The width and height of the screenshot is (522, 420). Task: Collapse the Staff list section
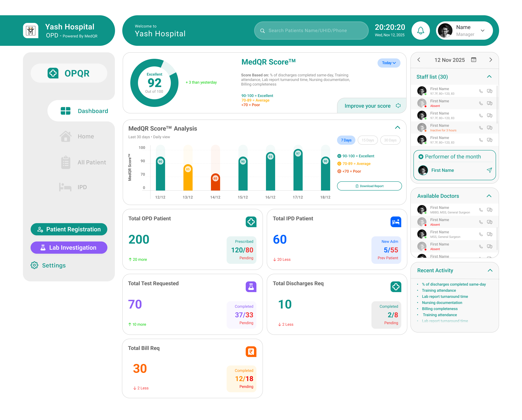(489, 77)
